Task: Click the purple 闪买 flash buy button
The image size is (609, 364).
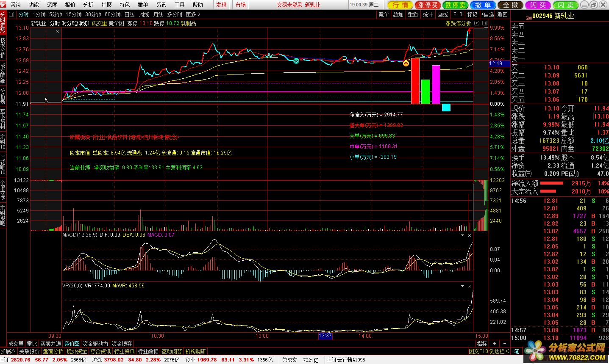Action: pyautogui.click(x=538, y=5)
